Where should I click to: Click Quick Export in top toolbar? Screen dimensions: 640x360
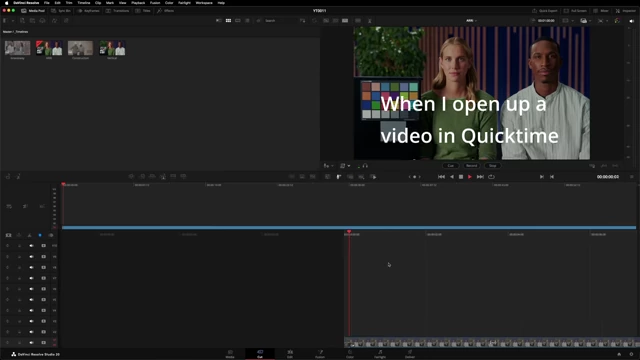544,11
